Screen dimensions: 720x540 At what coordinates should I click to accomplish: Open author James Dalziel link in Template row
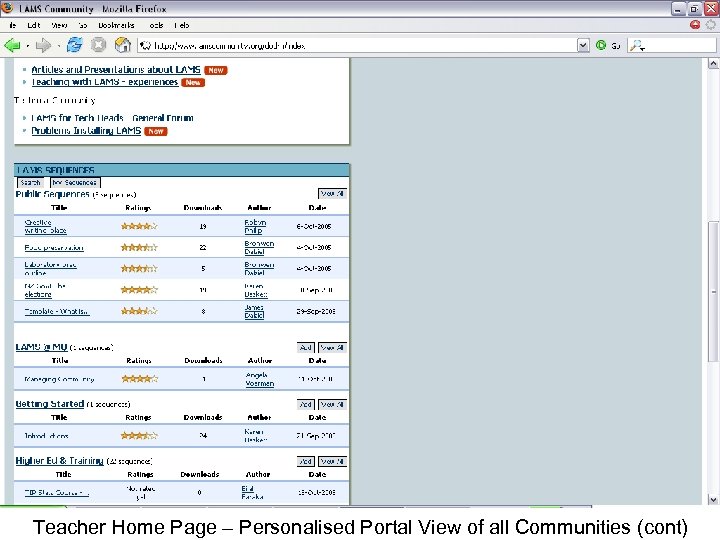254,311
